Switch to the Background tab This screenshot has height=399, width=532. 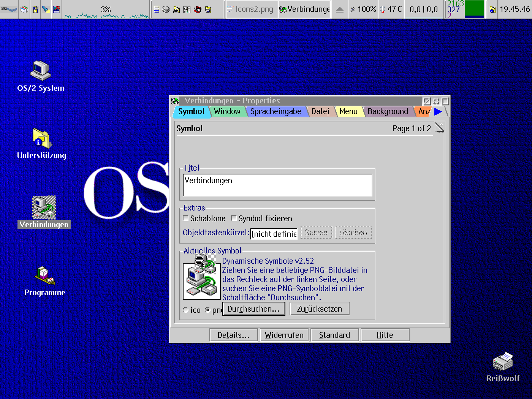(388, 111)
